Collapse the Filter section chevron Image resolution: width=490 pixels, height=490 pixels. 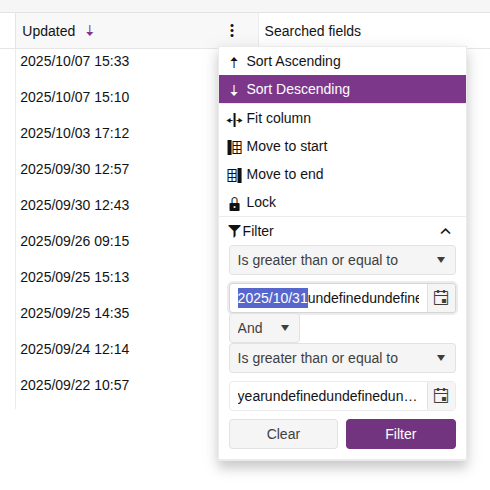pyautogui.click(x=445, y=231)
